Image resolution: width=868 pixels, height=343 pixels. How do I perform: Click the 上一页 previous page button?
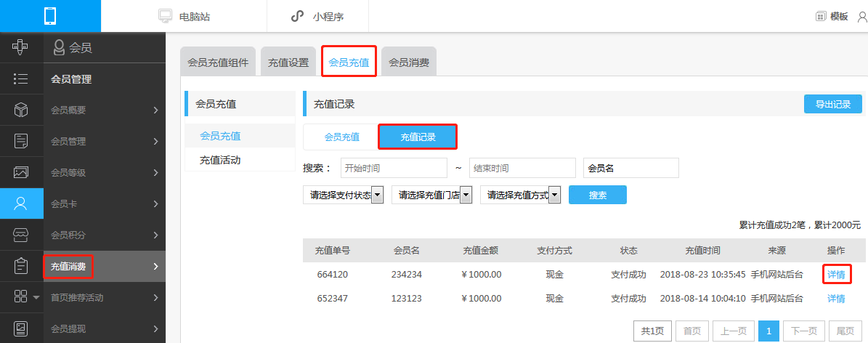point(734,331)
